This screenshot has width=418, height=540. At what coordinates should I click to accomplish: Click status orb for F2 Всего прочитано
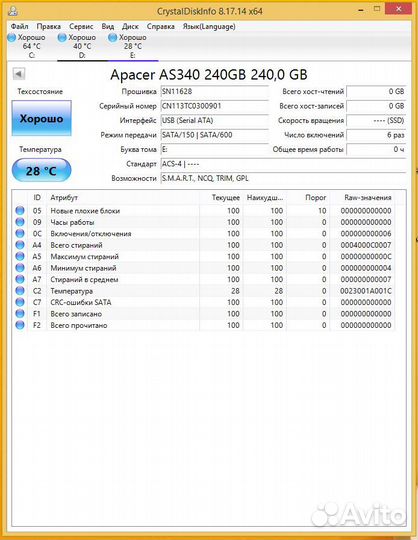20,325
